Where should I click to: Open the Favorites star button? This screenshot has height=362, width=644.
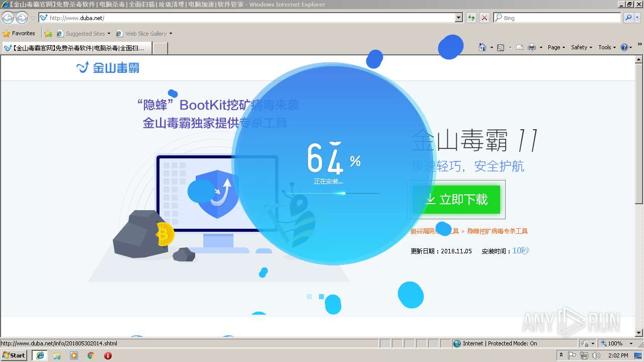point(19,33)
